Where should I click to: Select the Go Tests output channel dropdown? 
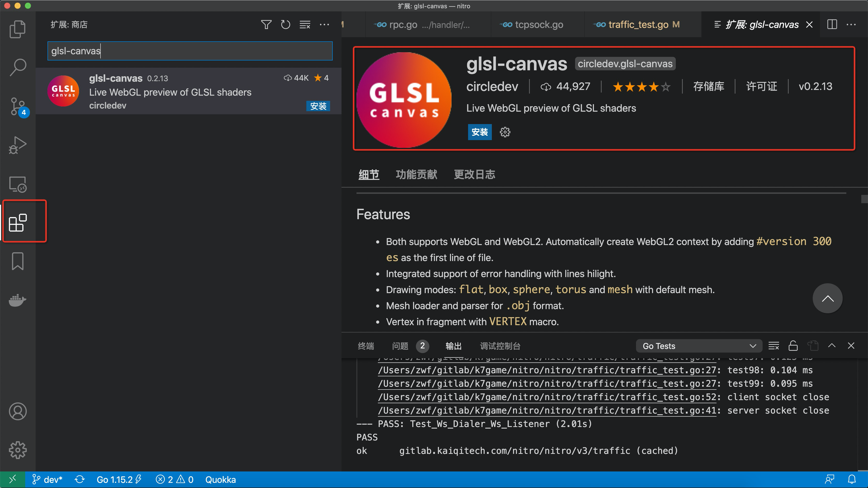point(699,346)
